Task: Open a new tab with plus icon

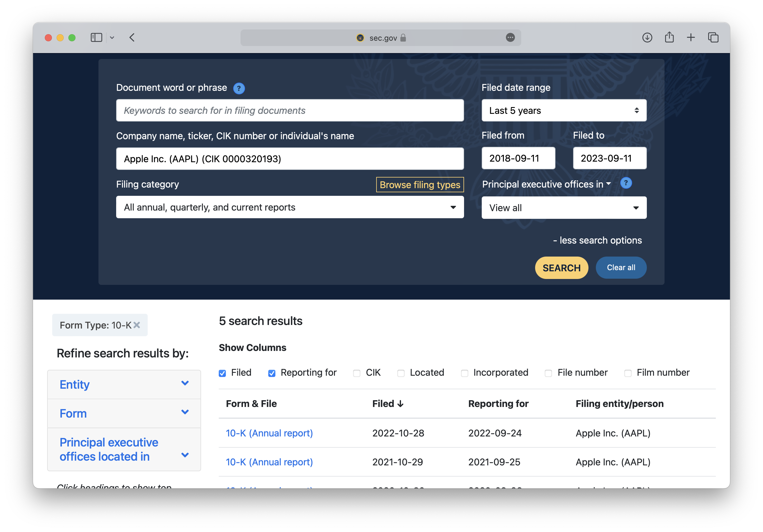Action: click(x=690, y=37)
